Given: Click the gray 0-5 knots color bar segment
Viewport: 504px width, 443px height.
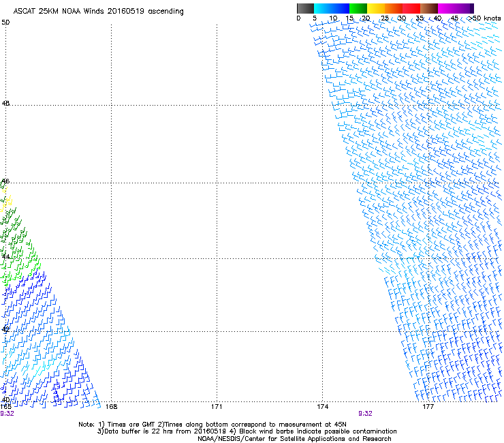Looking at the screenshot, I should pos(305,8).
